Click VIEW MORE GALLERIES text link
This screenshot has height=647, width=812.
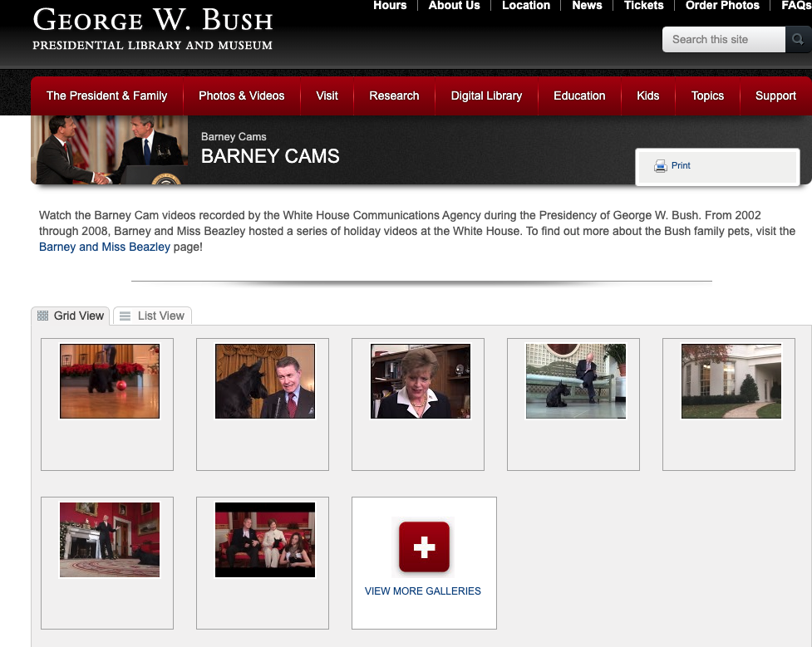click(422, 591)
